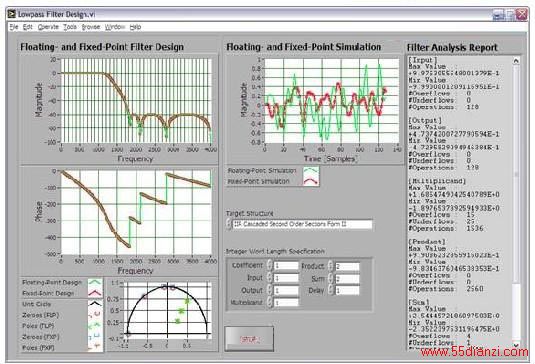Click the Fixed-Point Simulation legend icon
The image size is (535, 364).
[x=311, y=181]
